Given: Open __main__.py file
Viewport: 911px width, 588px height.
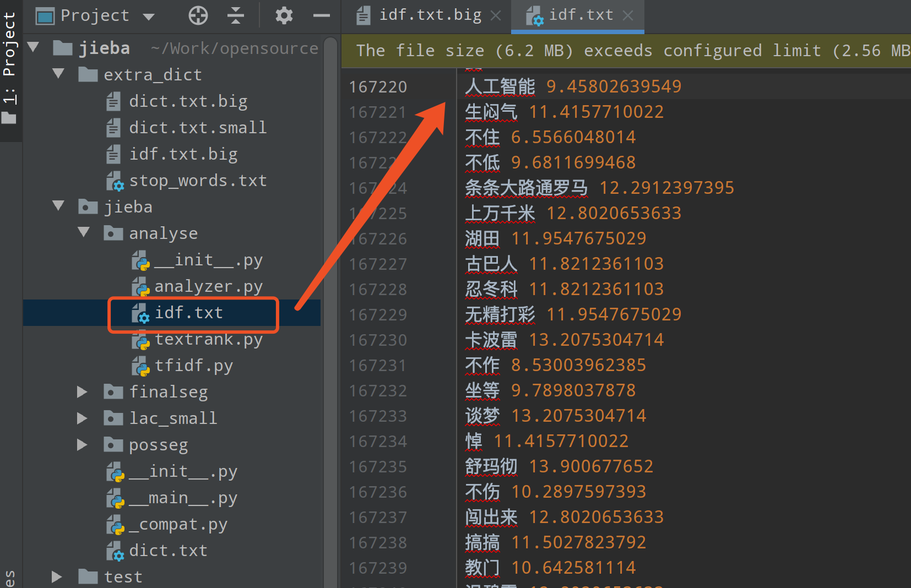Looking at the screenshot, I should tap(183, 498).
